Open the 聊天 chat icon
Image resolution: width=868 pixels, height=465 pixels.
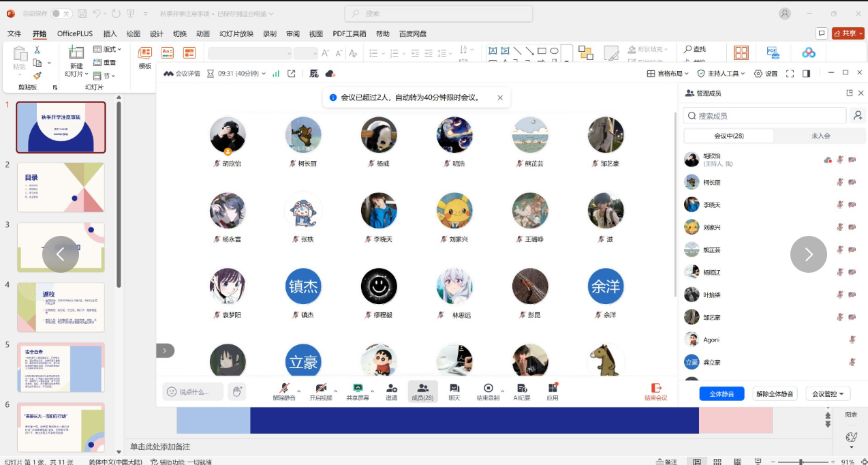[454, 389]
